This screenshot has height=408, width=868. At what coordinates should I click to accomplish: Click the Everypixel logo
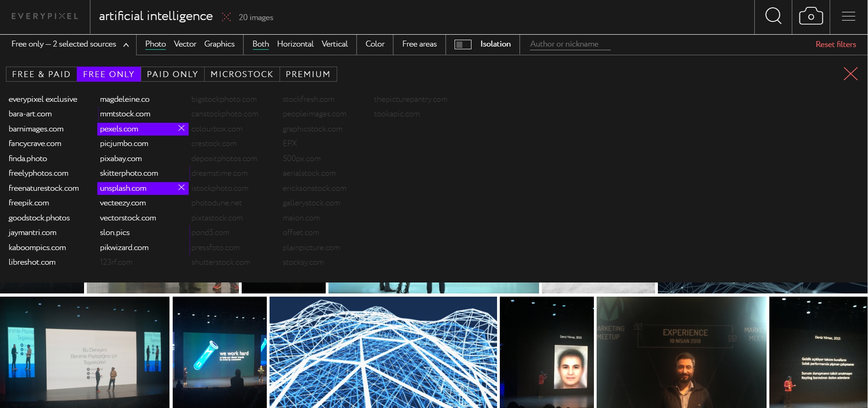coord(45,16)
